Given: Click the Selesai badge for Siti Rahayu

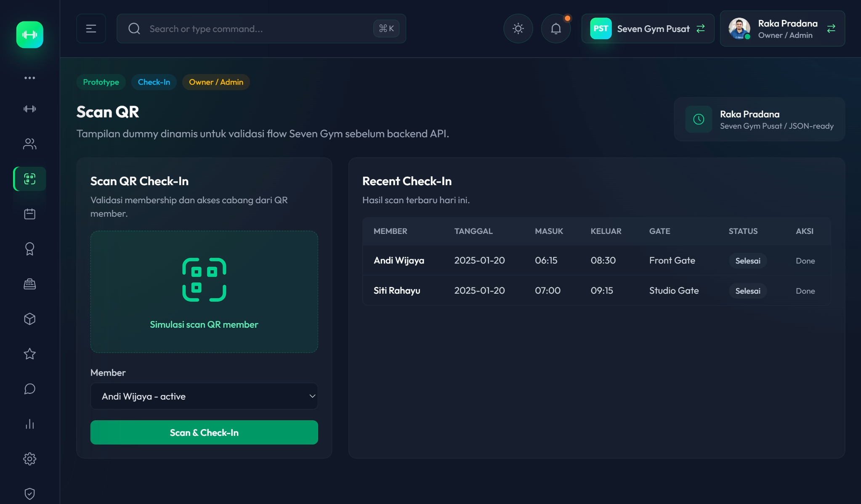Looking at the screenshot, I should click(x=748, y=291).
